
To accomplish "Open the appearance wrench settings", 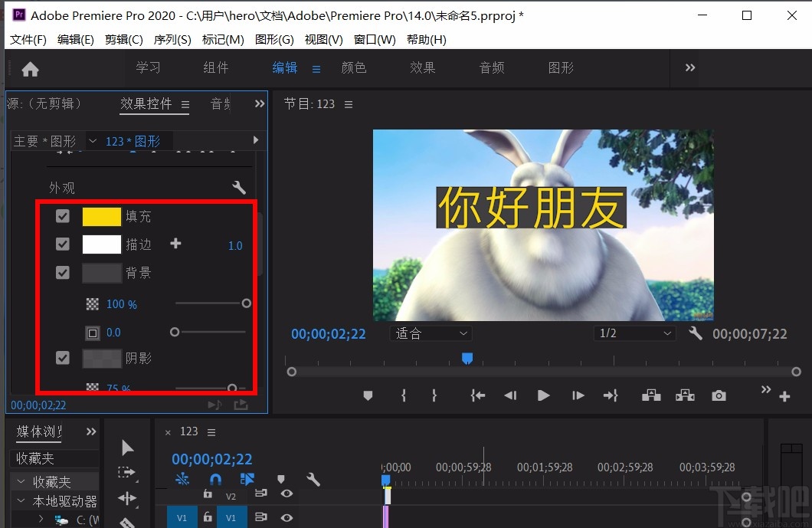I will tap(239, 187).
